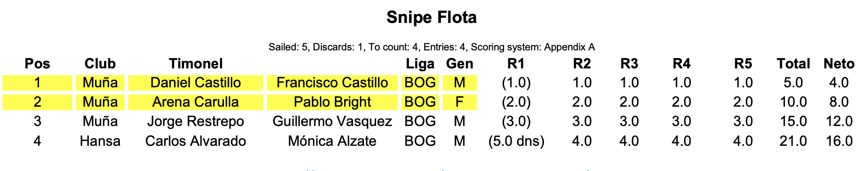Click Guillermo Vasquez crew name
This screenshot has height=171, width=868.
[332, 121]
